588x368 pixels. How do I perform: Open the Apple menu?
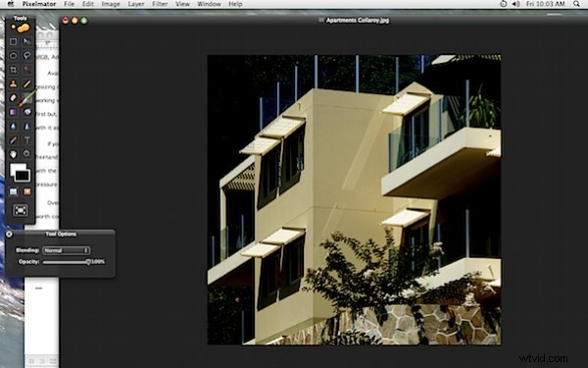coord(10,4)
